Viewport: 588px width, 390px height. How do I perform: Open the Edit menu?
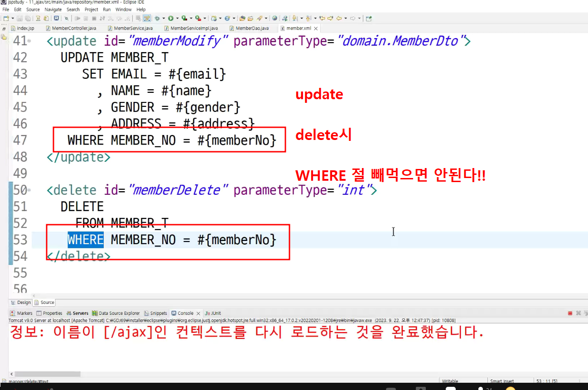pos(18,10)
